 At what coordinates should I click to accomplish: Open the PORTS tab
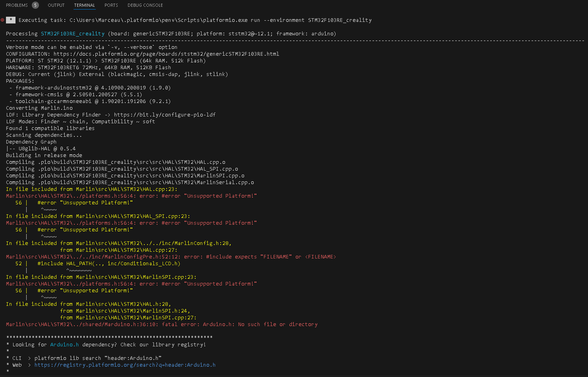111,5
